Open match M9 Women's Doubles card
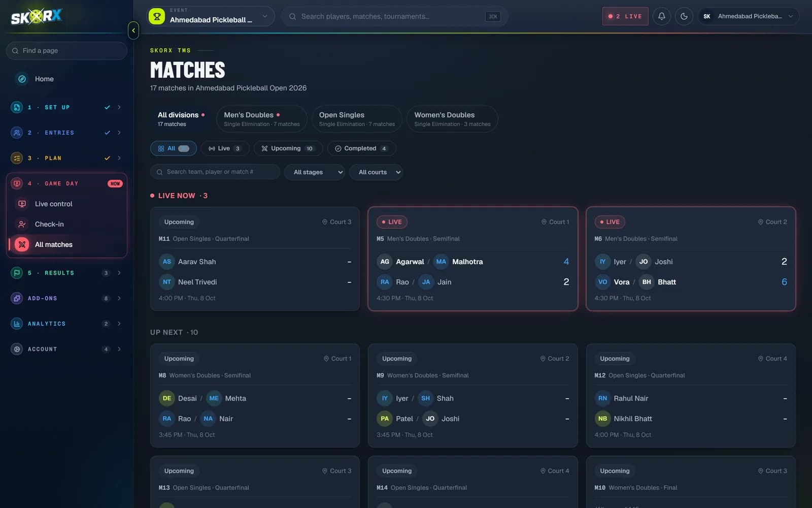The height and width of the screenshot is (508, 812). [x=472, y=395]
